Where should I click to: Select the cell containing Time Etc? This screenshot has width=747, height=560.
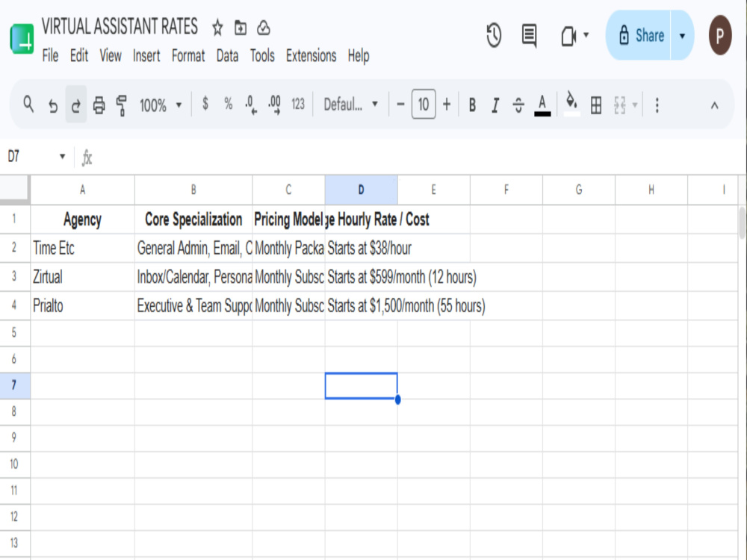82,248
